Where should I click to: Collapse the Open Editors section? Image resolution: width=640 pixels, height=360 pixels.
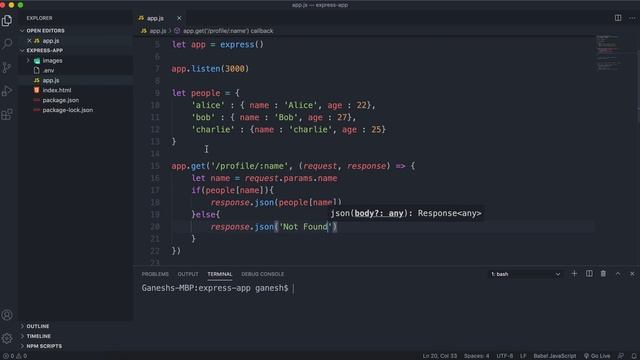(45, 31)
